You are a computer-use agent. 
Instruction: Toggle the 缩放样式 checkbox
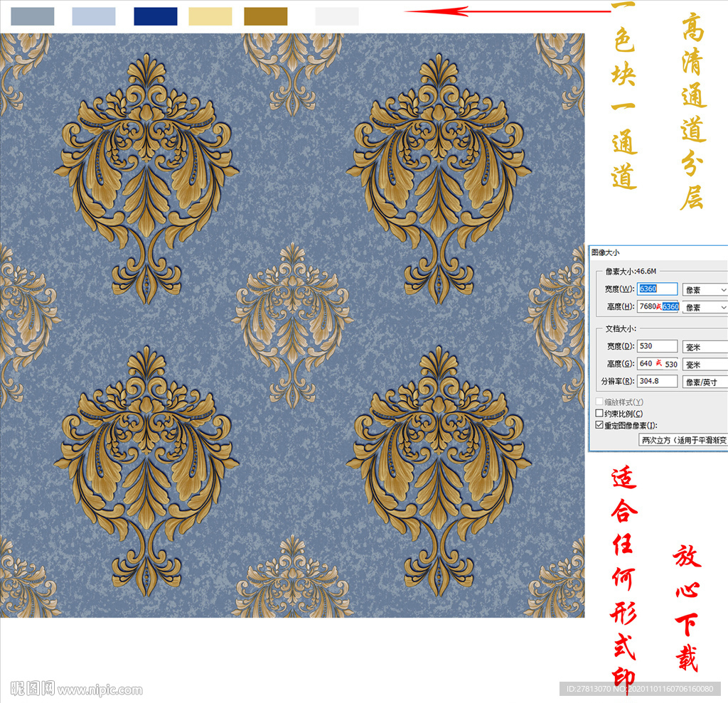[599, 402]
